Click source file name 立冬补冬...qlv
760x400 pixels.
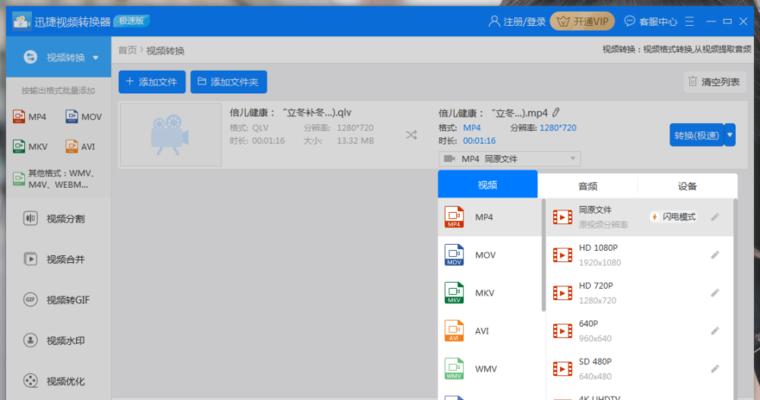coord(290,112)
